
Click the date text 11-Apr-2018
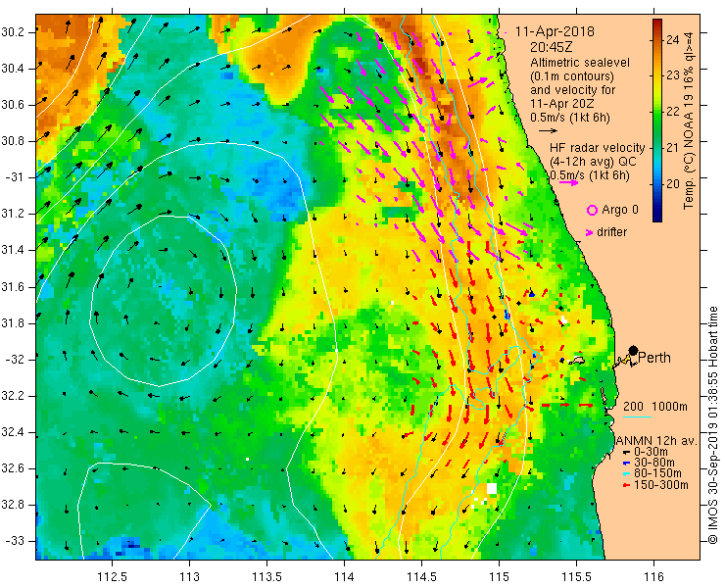click(555, 31)
